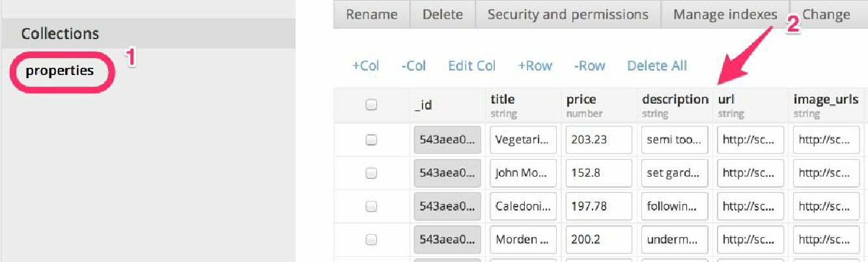
Task: Check the Vegetari... row checkbox
Action: click(x=371, y=139)
